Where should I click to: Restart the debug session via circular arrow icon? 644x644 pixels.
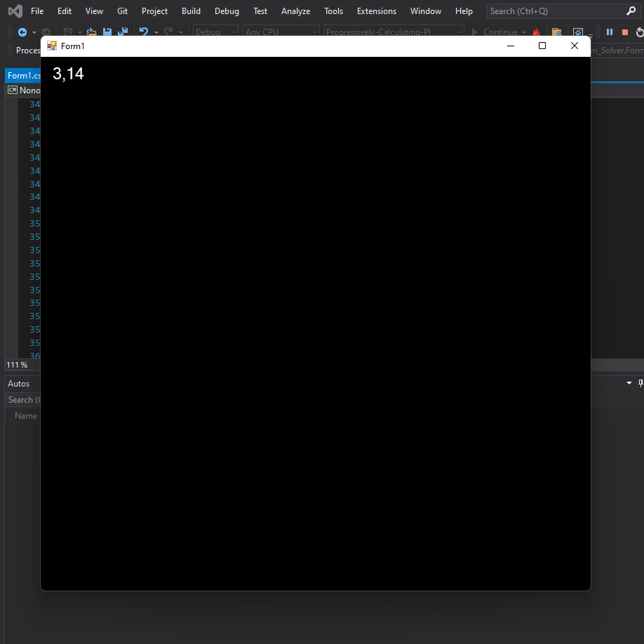point(639,32)
